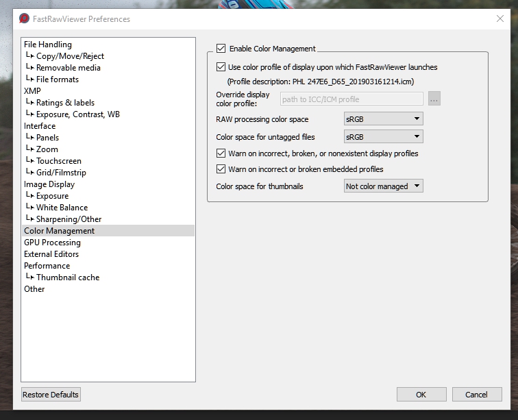Viewport: 518px width, 420px height.
Task: Click Restore Defaults button
Action: [51, 395]
